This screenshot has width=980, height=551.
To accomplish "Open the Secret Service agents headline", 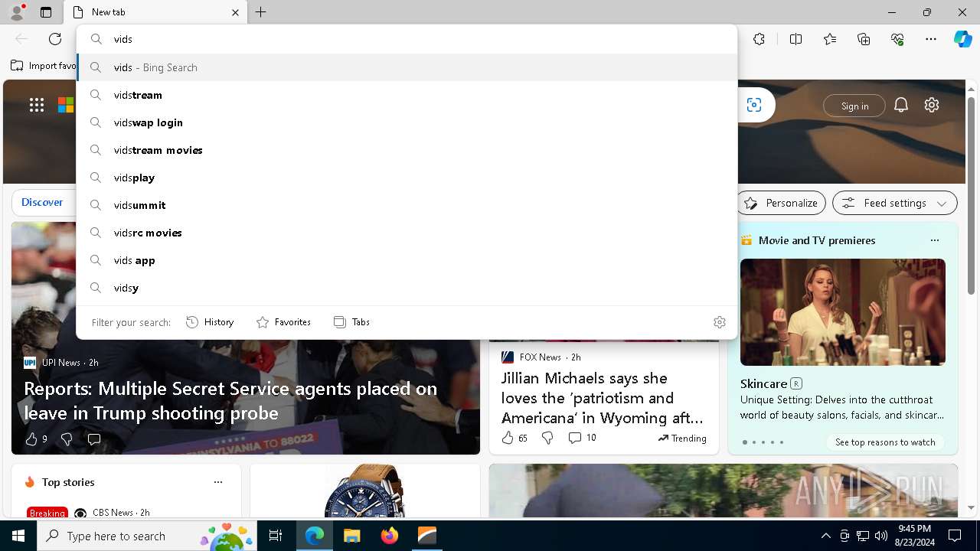I will [x=230, y=400].
